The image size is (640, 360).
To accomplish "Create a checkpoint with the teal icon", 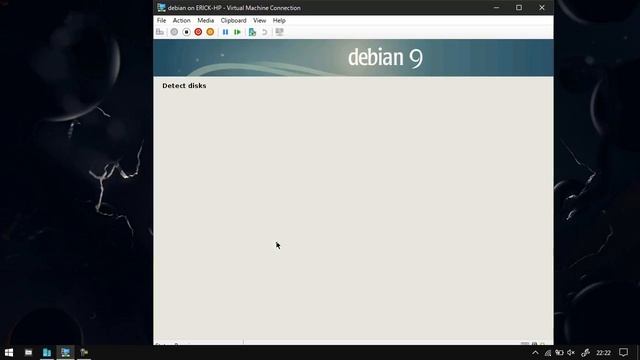I will 252,32.
